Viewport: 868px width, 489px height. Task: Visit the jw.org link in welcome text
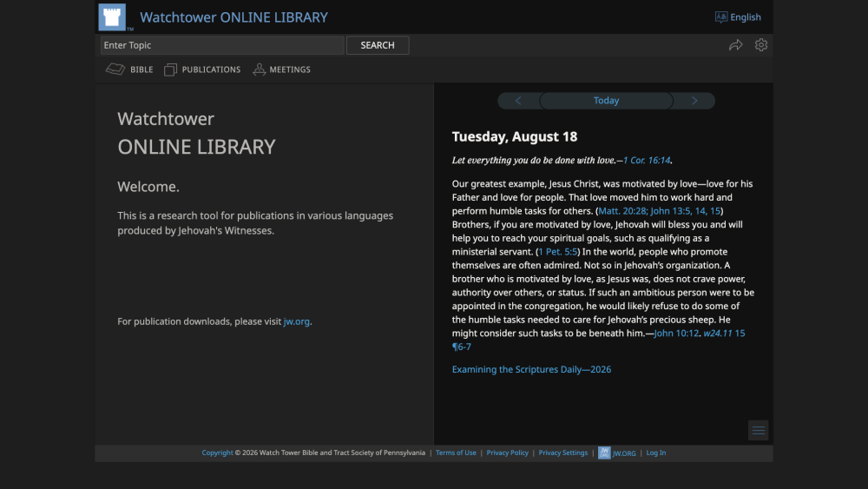pyautogui.click(x=297, y=321)
